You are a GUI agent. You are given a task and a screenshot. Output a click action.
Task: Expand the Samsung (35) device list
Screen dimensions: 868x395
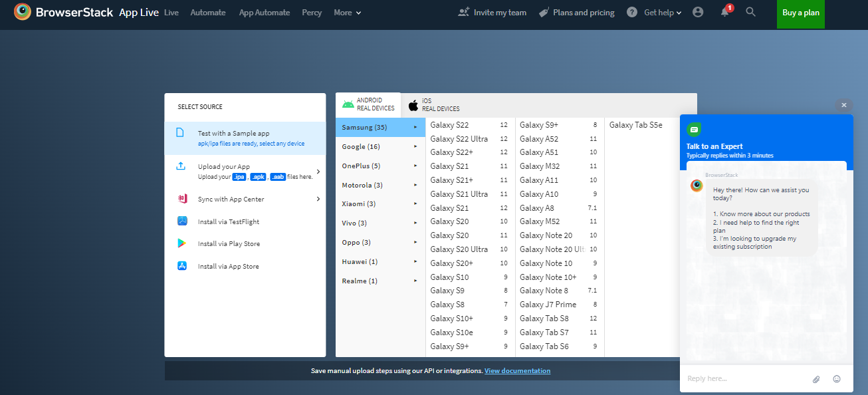pyautogui.click(x=380, y=127)
